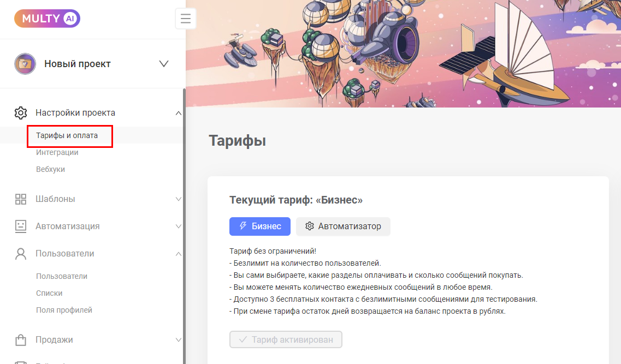Click the Тариф активирован button
The height and width of the screenshot is (364, 621).
(x=286, y=339)
